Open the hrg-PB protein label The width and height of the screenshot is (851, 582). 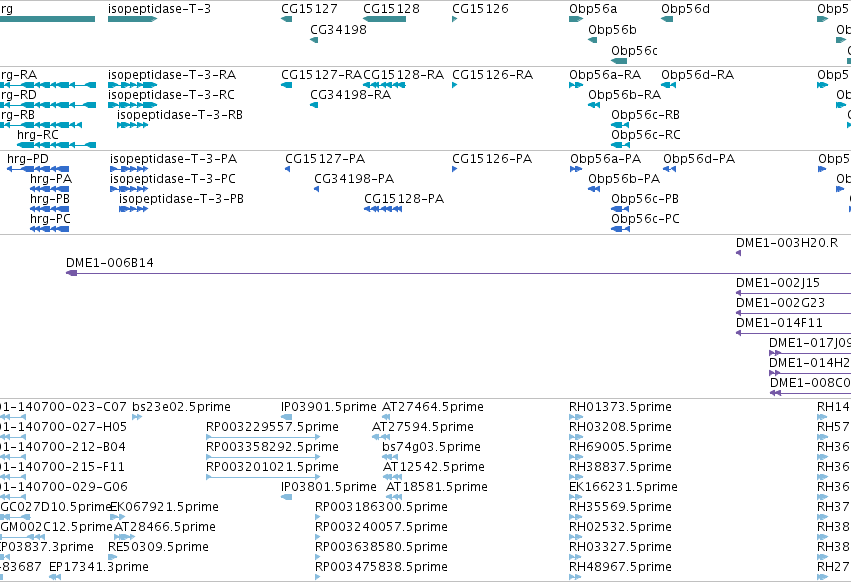click(50, 199)
